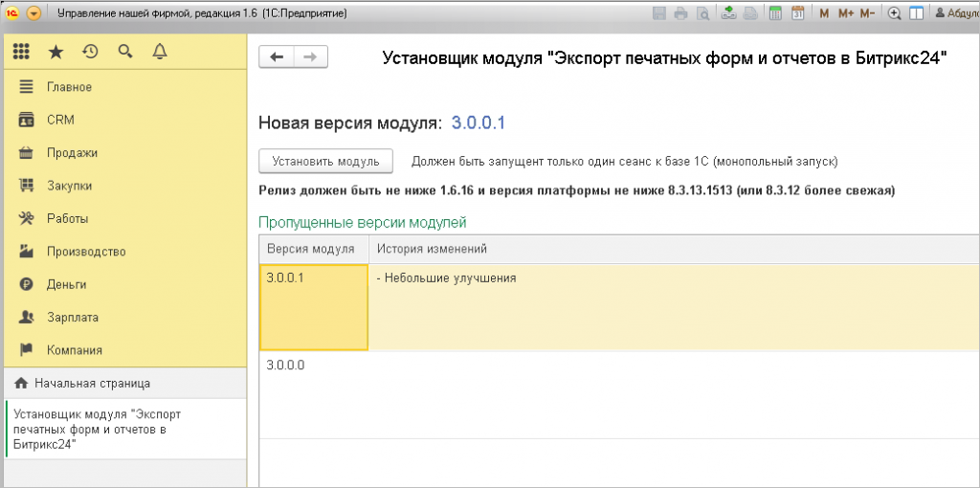Open the calculator from the top toolbar

pos(774,13)
